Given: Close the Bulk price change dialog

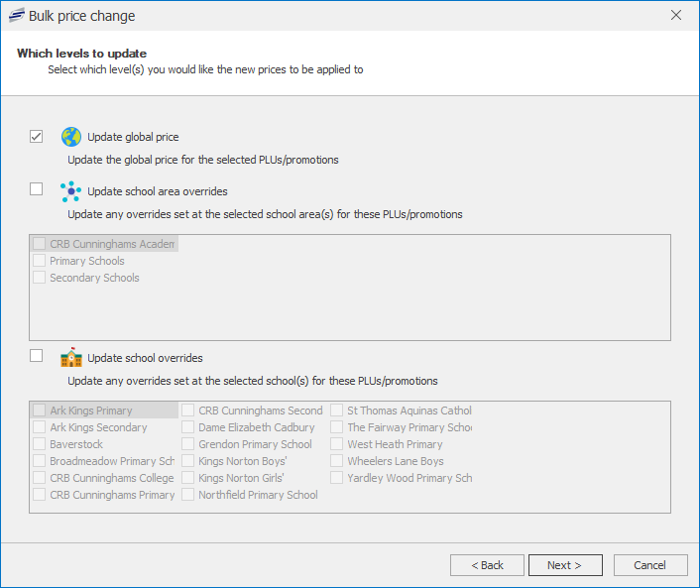Looking at the screenshot, I should click(x=676, y=16).
